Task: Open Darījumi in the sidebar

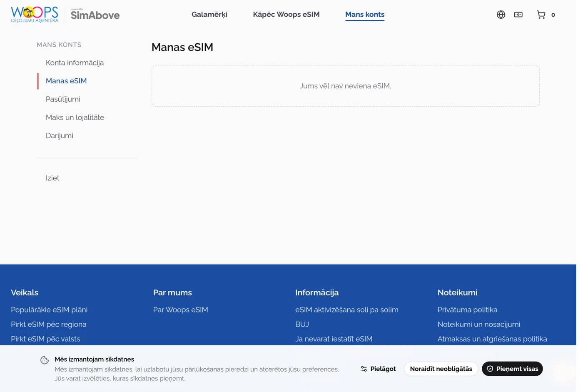Action: [60, 136]
